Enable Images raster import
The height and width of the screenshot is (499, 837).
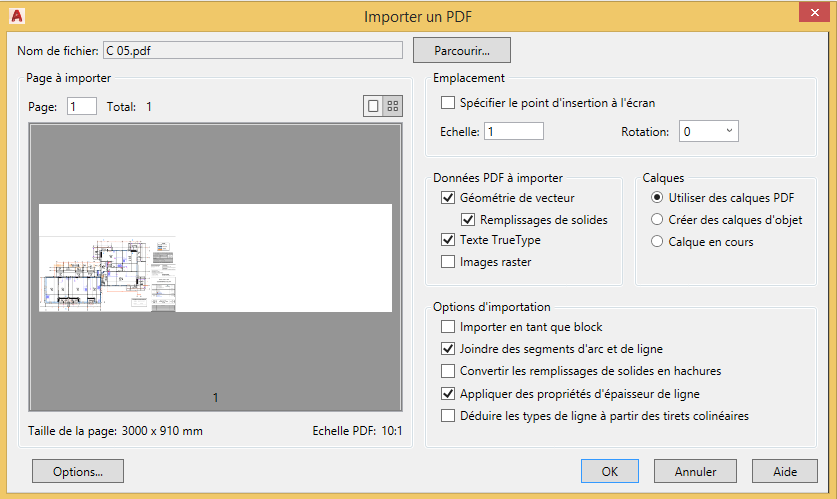click(x=447, y=262)
